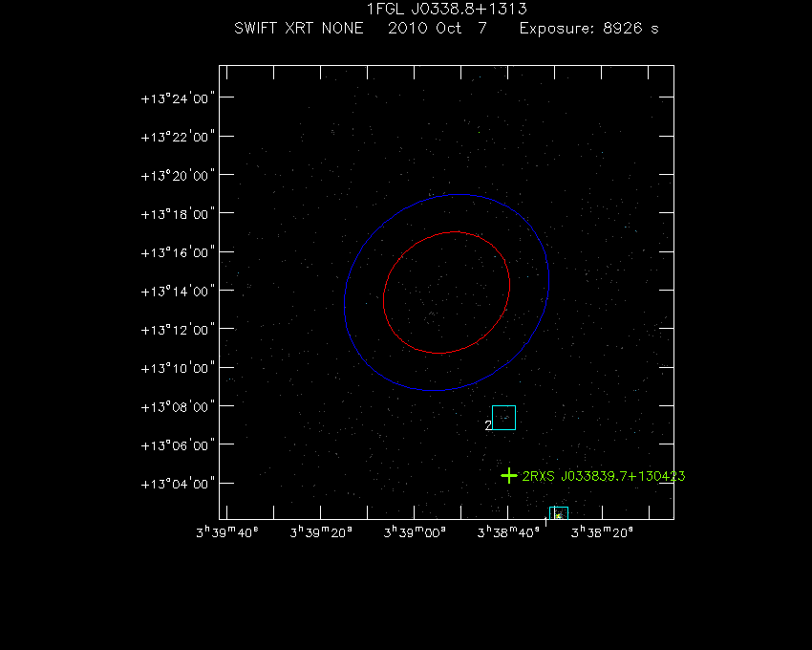Click the 3h39m40s right ascension label
812x650 pixels.
(x=227, y=532)
